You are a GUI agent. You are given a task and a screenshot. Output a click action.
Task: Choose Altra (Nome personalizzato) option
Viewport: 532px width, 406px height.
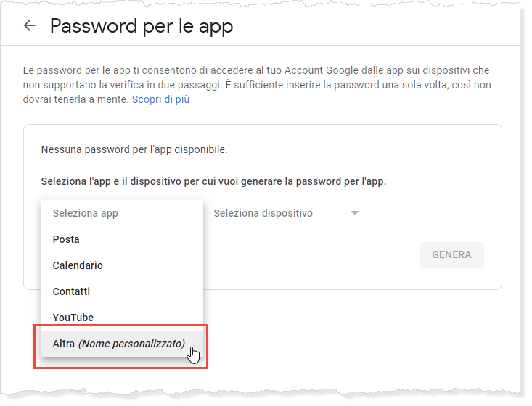(x=119, y=344)
